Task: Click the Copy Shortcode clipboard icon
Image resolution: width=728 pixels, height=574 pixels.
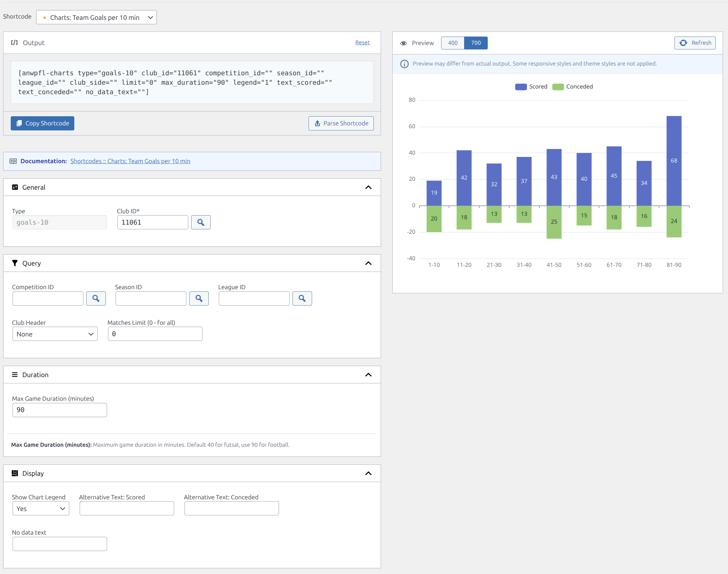Action: pos(19,123)
